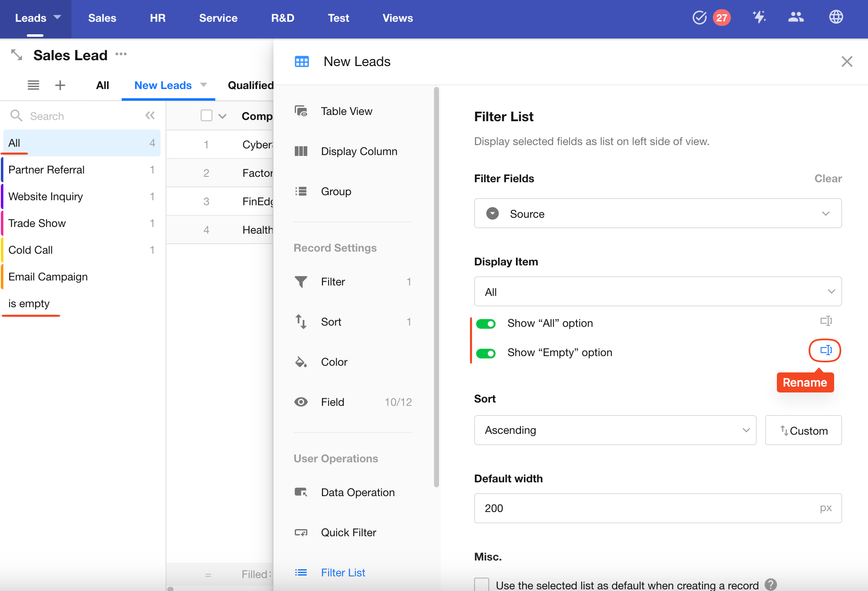Click the Clear link for Filter Fields
The image size is (868, 591).
(x=827, y=178)
